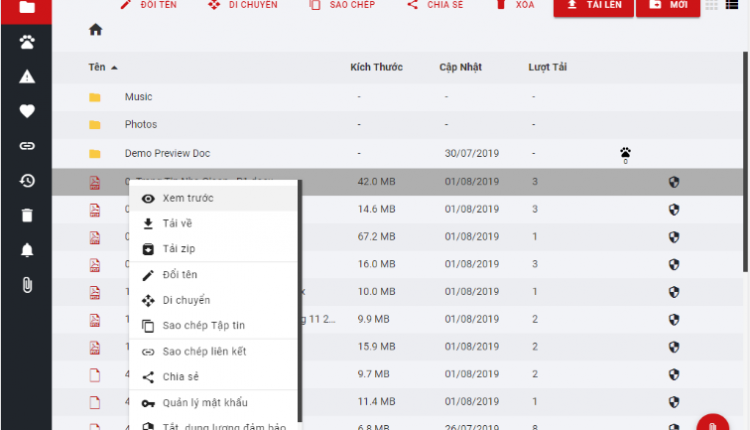Click the MỚI new button
This screenshot has width=750, height=430.
tap(668, 7)
